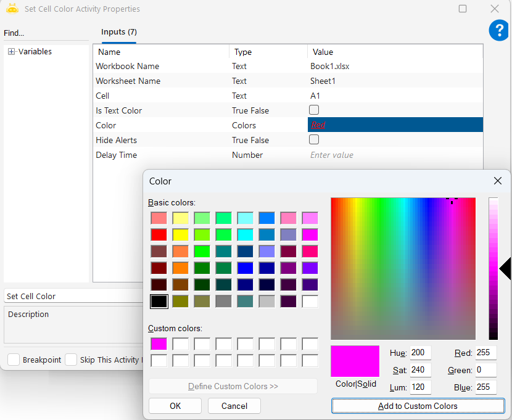
Task: Click the blue help question mark icon
Action: 498,30
